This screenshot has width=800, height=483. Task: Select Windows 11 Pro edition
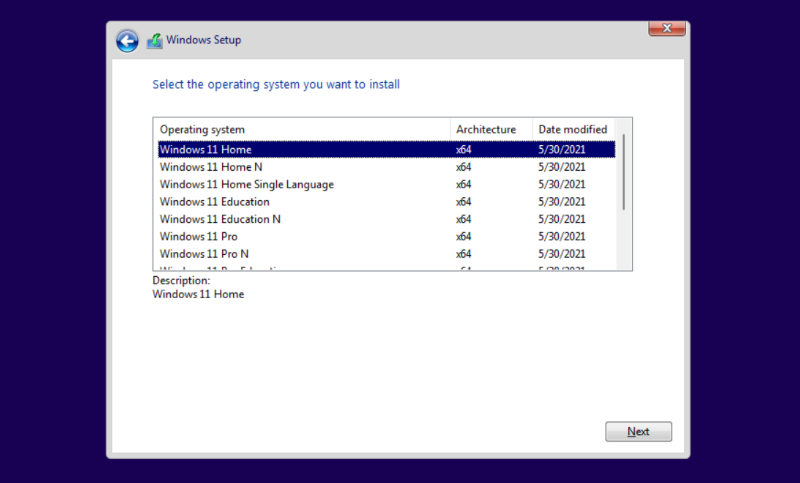199,236
